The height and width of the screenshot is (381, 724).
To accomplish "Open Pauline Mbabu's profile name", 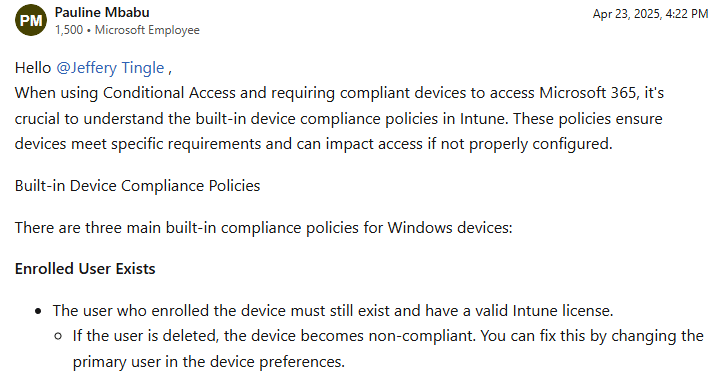I will [102, 12].
